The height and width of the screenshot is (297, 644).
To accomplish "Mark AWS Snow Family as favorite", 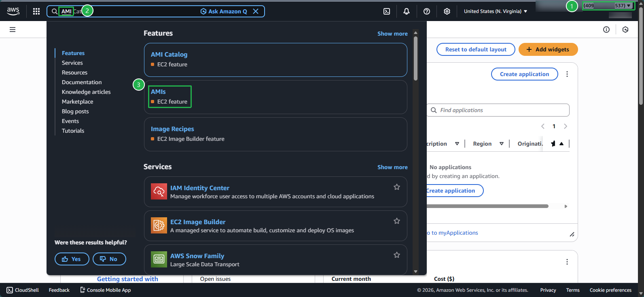I will [397, 255].
